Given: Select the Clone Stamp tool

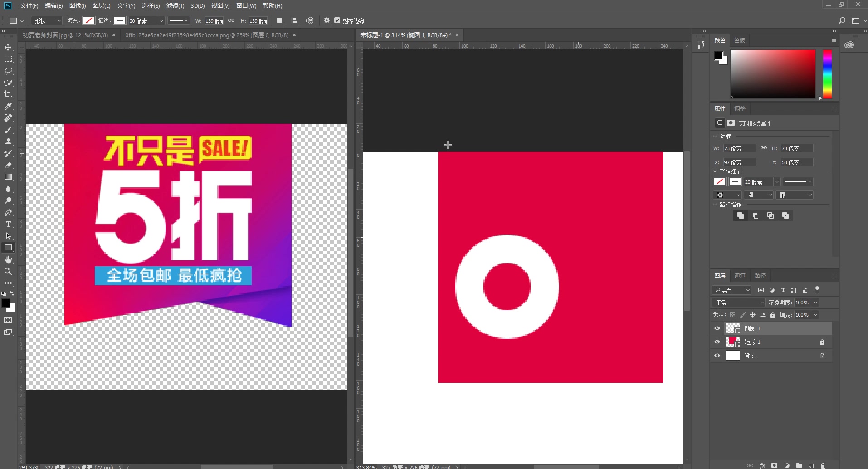Looking at the screenshot, I should [8, 142].
